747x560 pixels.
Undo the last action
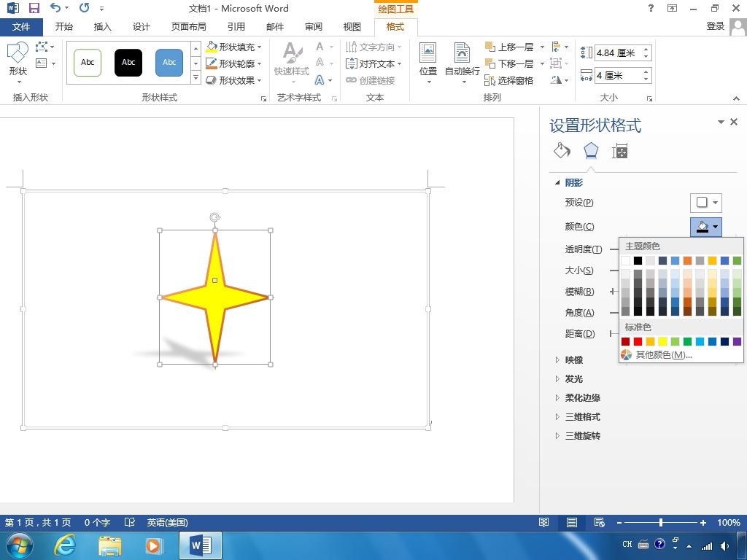(x=55, y=7)
